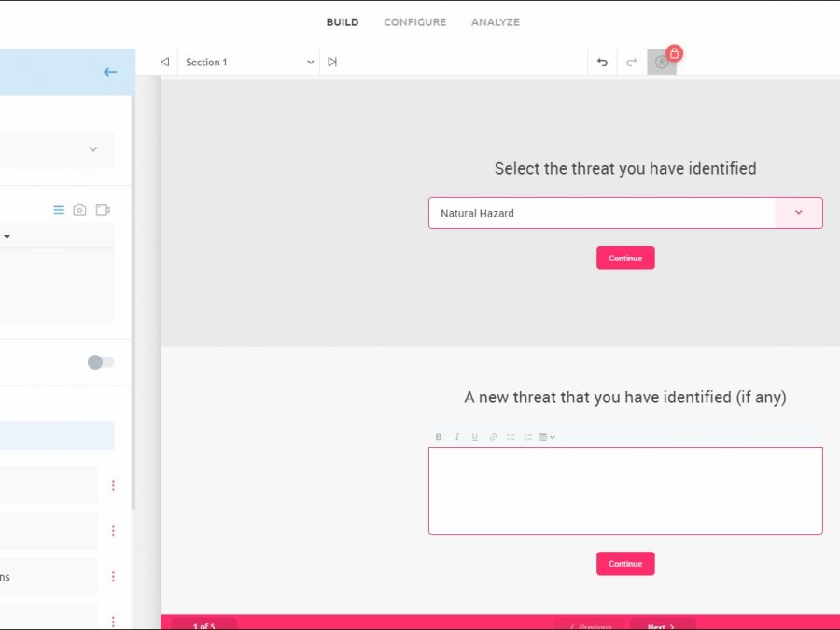Expand the Natural Hazard threat dropdown
The height and width of the screenshot is (630, 840).
click(798, 213)
